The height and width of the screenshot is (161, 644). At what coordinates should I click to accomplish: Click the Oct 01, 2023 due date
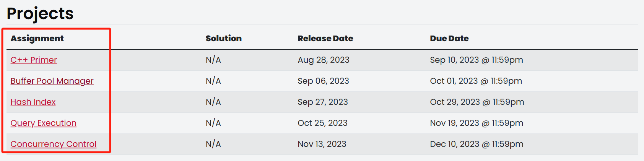click(x=476, y=81)
